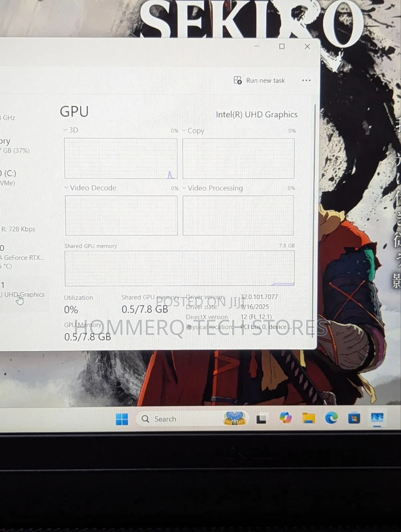
Task: Open the Windows Start menu
Action: point(122,419)
